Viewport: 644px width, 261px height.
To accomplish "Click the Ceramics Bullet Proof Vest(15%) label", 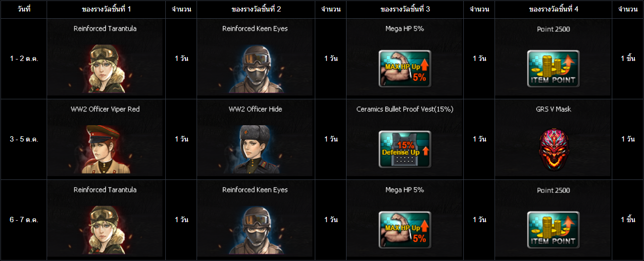I will point(405,109).
